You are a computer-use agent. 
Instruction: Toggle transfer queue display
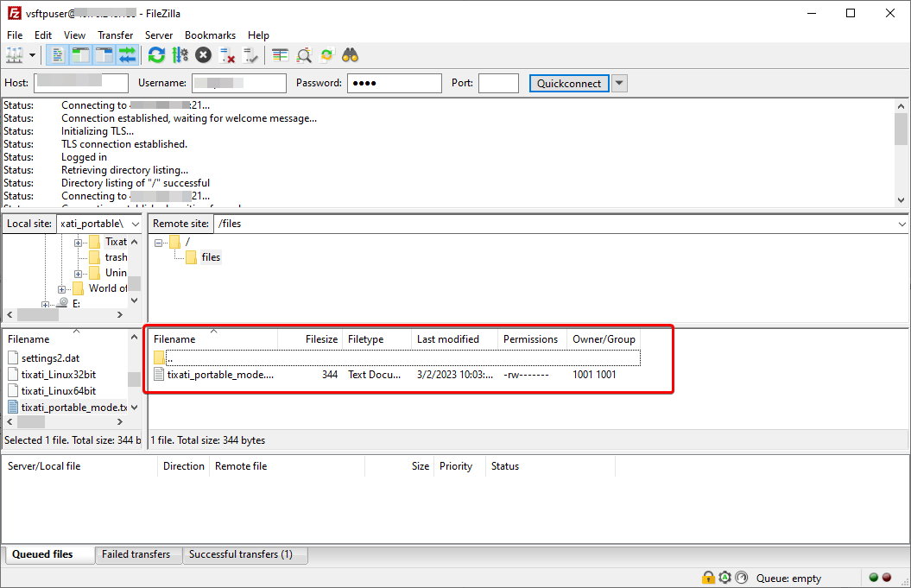coord(127,55)
